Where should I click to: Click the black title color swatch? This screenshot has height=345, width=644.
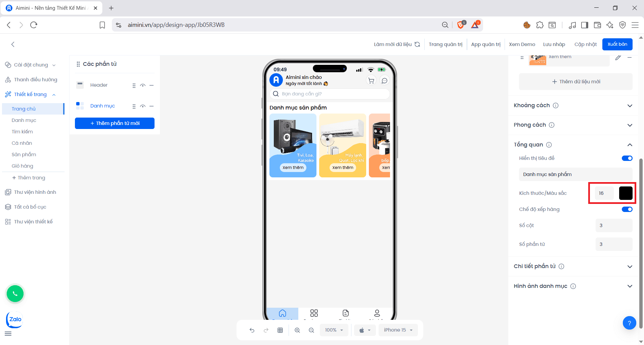tap(626, 193)
